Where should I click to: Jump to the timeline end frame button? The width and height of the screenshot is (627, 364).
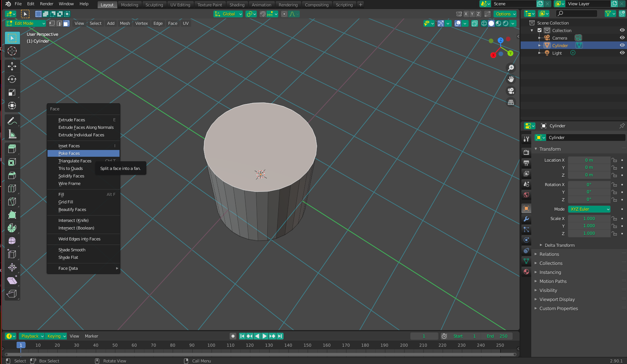(x=280, y=336)
